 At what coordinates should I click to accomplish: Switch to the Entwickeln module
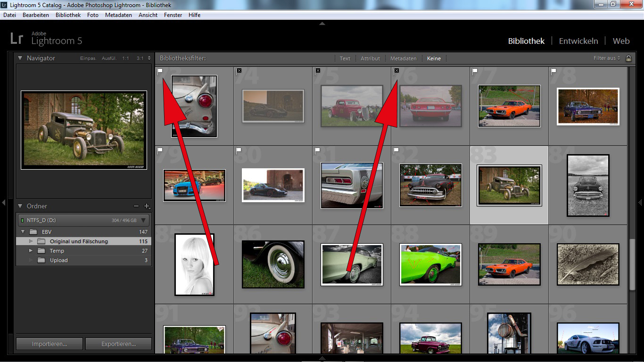click(578, 41)
